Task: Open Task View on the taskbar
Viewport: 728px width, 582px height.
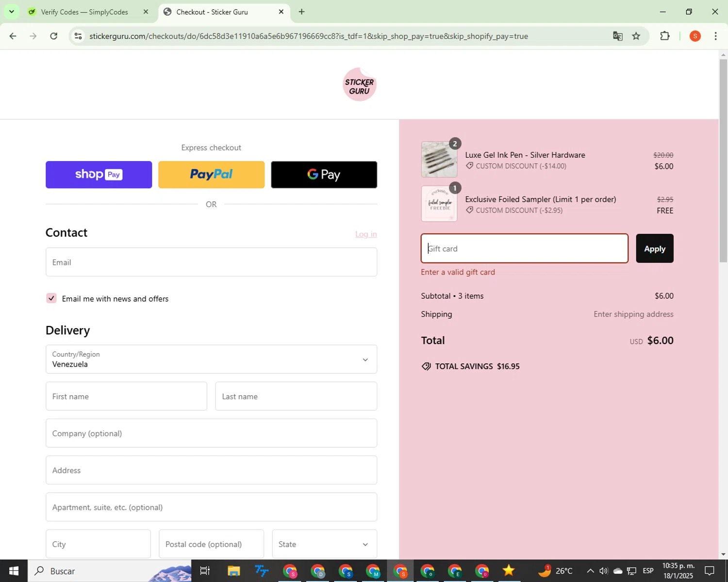Action: (x=205, y=571)
